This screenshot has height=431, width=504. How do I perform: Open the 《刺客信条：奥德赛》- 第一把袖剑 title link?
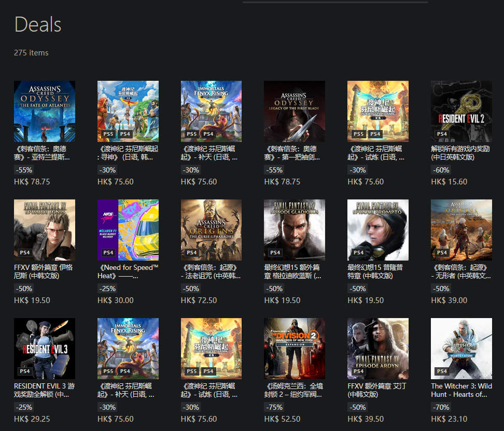click(x=292, y=153)
